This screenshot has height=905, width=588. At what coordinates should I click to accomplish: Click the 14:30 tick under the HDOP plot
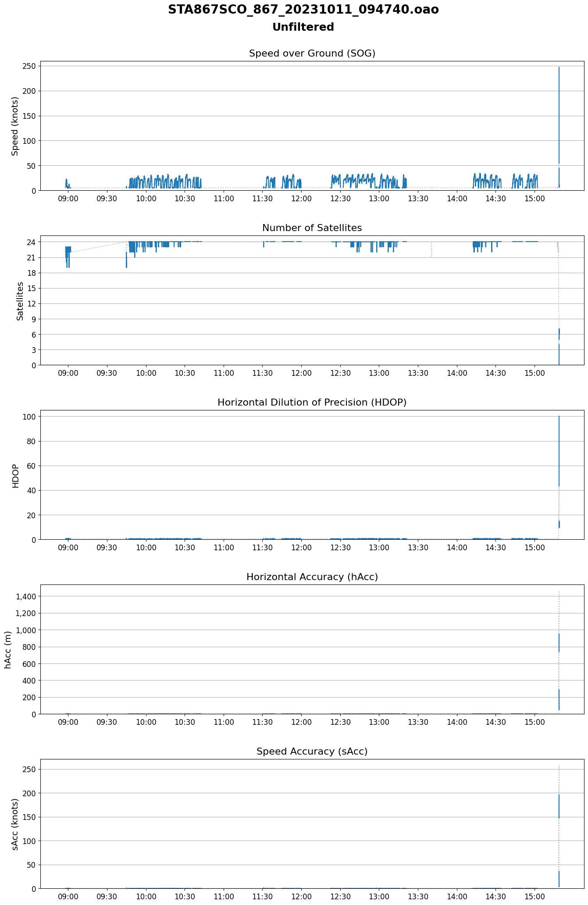coord(495,548)
